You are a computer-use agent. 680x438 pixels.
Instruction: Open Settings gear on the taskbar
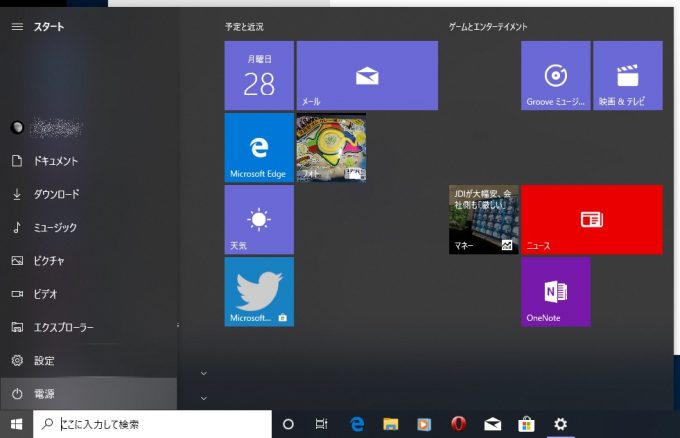click(x=560, y=424)
